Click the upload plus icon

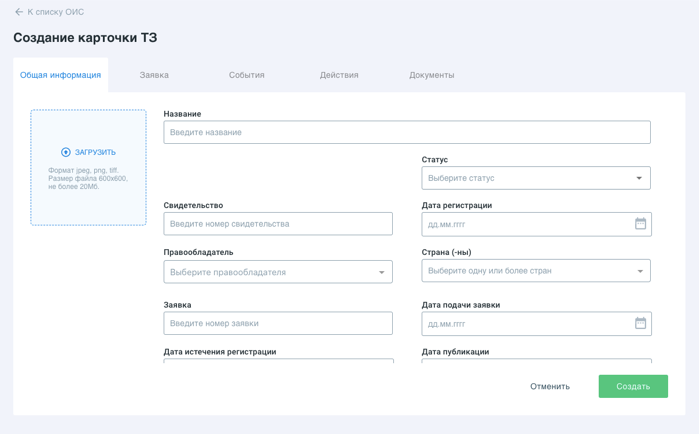[66, 153]
